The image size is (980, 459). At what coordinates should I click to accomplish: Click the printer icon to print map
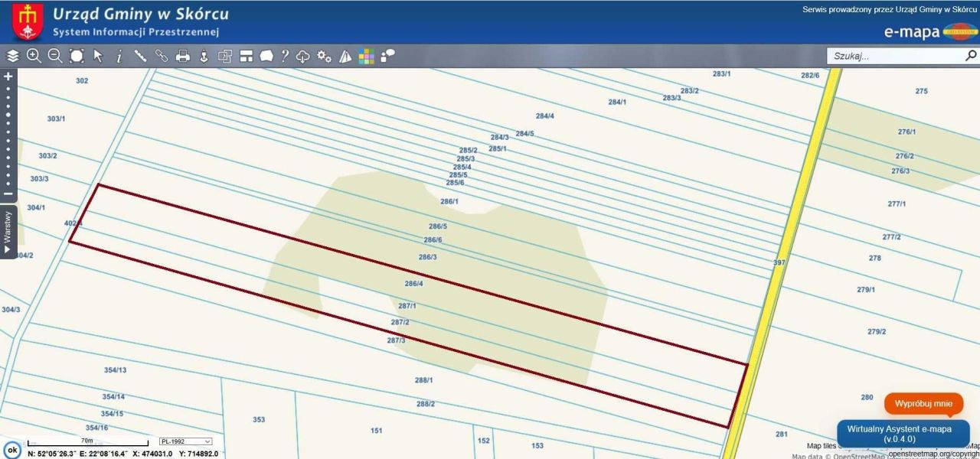(183, 56)
